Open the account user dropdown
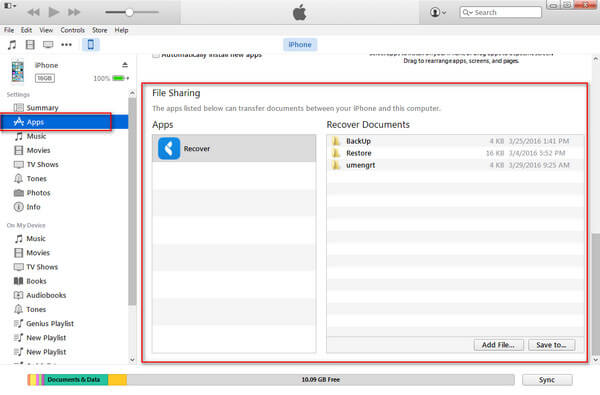 [438, 12]
